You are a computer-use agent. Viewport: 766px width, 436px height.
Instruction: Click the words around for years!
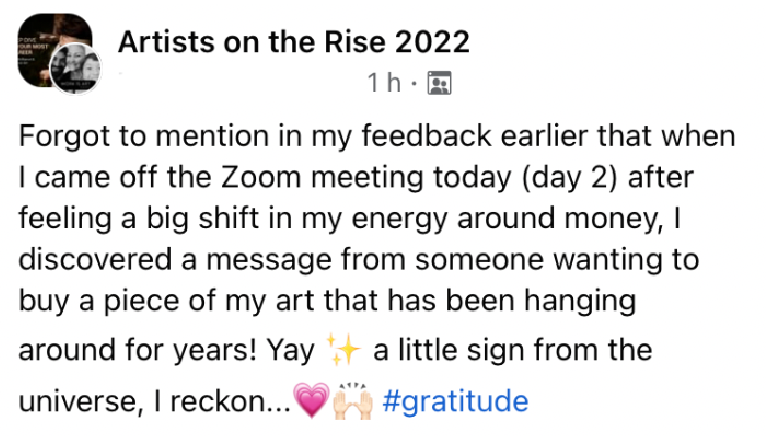point(138,350)
